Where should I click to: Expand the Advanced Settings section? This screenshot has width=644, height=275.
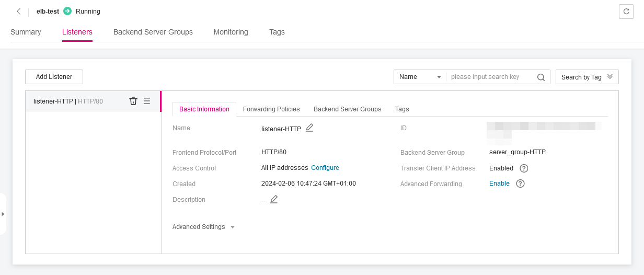point(203,227)
